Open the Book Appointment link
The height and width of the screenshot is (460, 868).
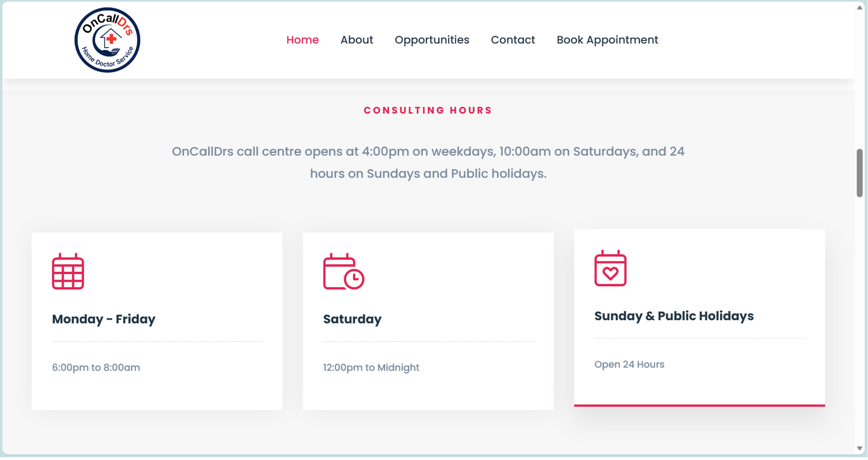(607, 40)
